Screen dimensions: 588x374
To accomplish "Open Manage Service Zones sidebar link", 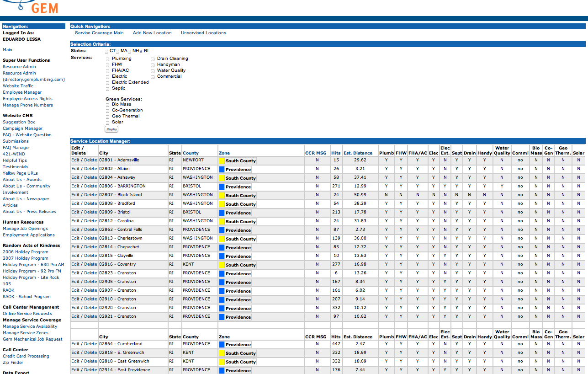I will point(26,333).
